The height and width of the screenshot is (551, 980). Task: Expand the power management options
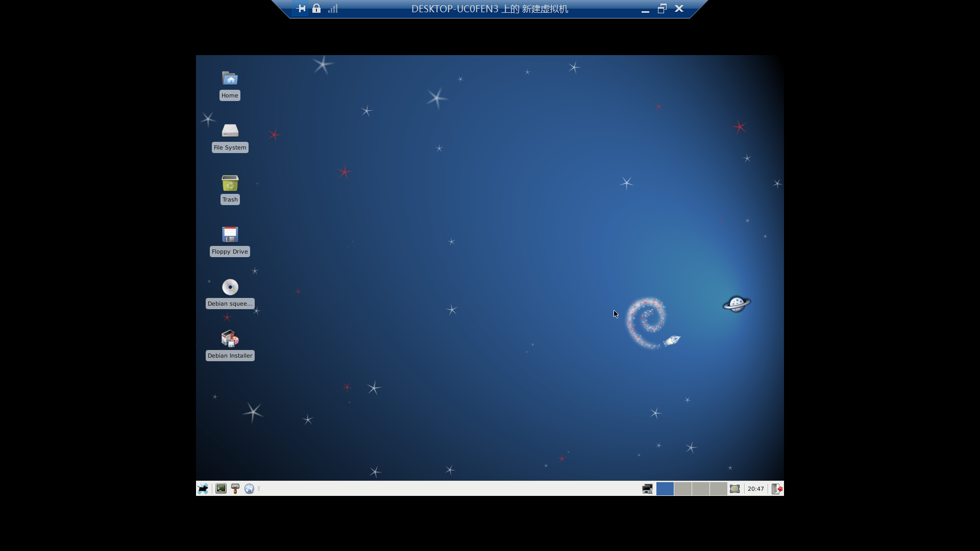(776, 488)
